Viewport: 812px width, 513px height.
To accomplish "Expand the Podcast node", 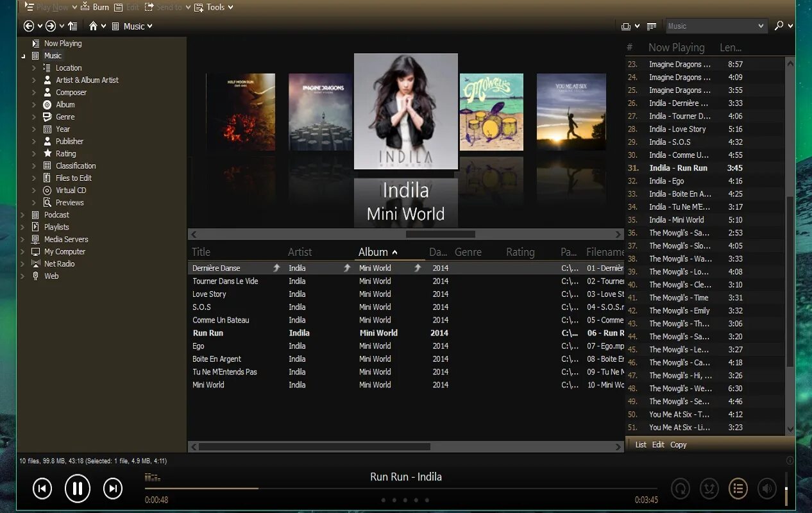I will coord(22,215).
